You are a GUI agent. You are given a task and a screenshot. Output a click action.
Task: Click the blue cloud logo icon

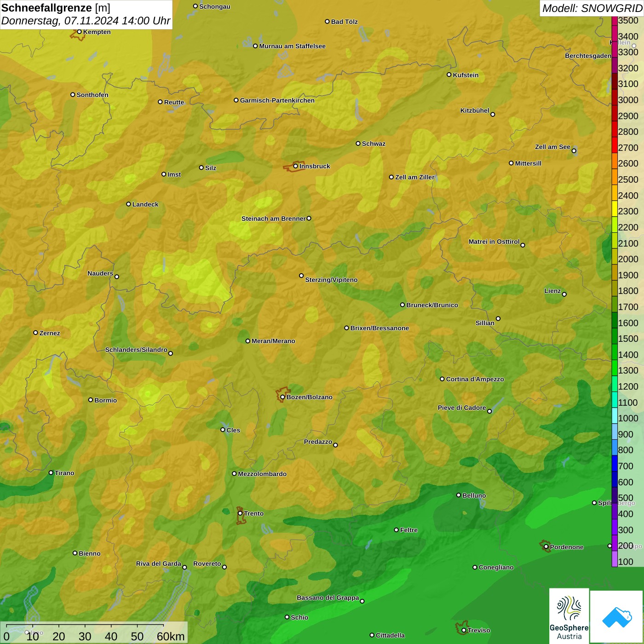click(616, 617)
